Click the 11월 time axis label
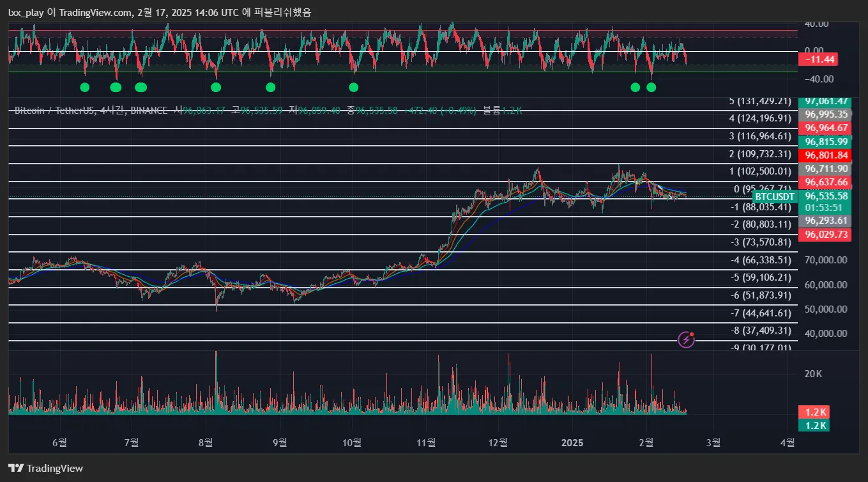This screenshot has height=482, width=868. click(x=427, y=442)
